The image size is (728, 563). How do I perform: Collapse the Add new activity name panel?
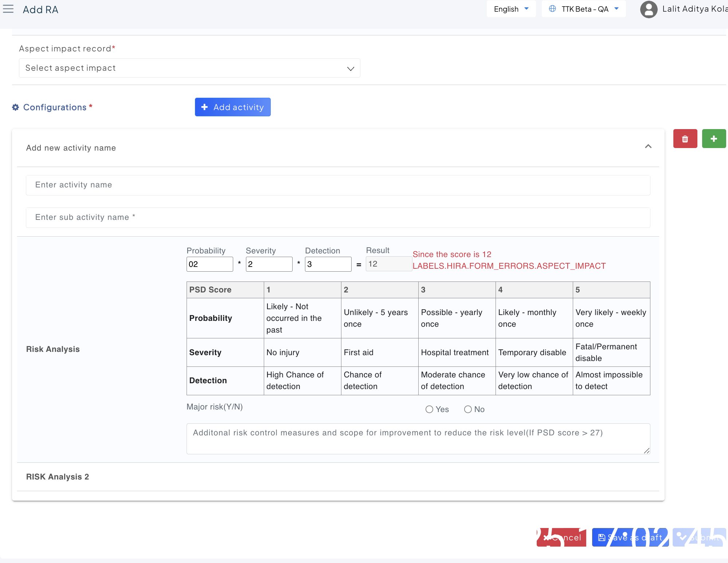[648, 147]
